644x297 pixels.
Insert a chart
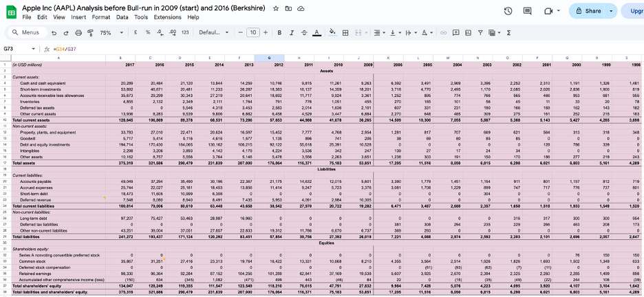468,32
